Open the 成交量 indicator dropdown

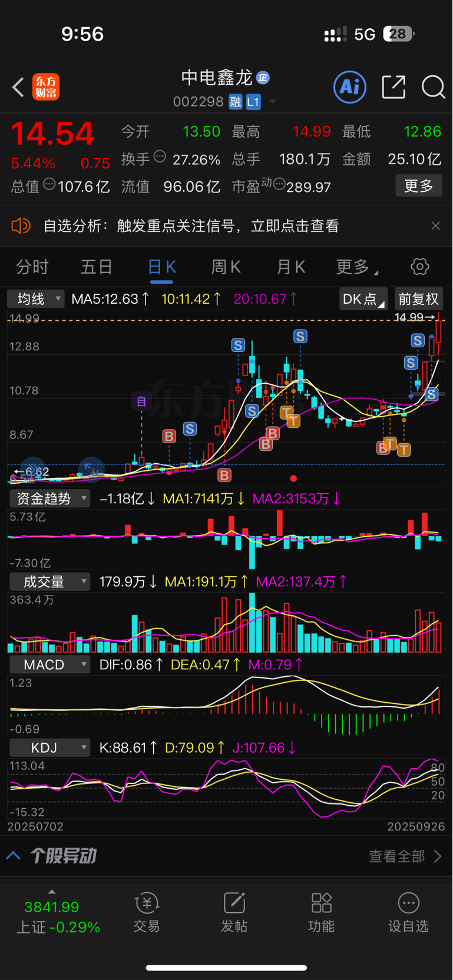(x=49, y=582)
